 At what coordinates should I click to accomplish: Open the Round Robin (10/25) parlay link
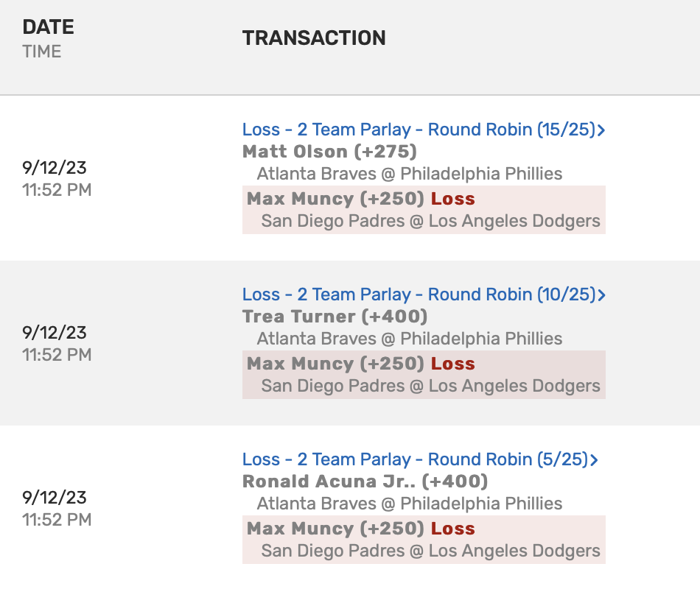point(418,294)
